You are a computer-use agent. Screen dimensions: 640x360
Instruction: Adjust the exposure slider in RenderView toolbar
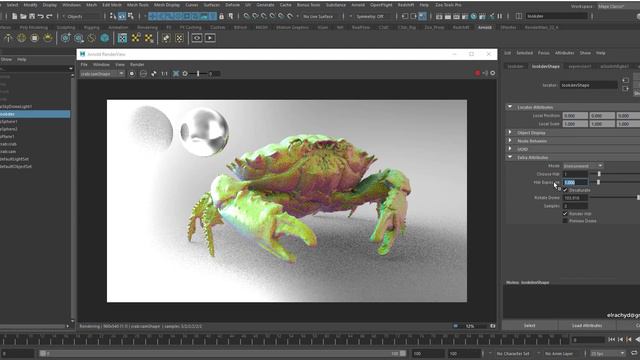pos(198,73)
